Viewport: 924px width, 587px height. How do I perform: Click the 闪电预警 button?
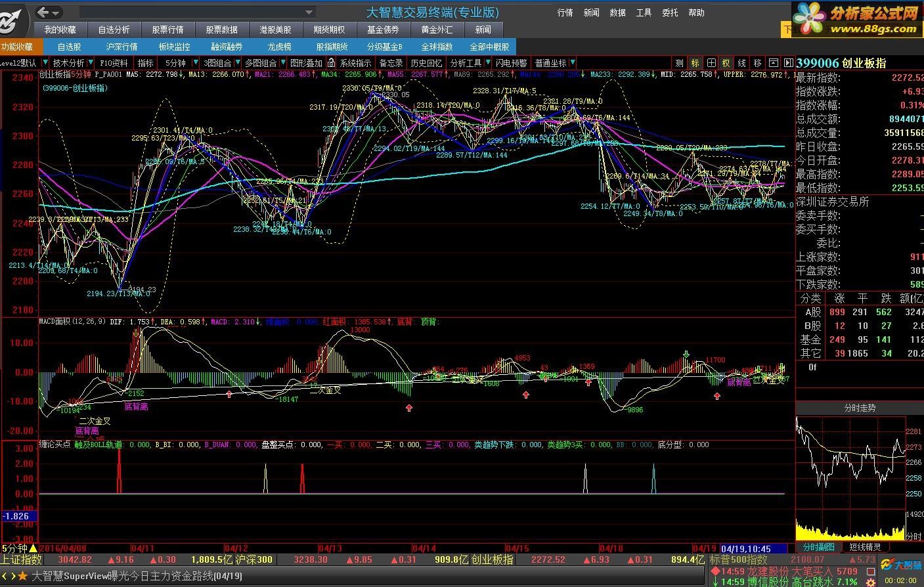tap(512, 63)
